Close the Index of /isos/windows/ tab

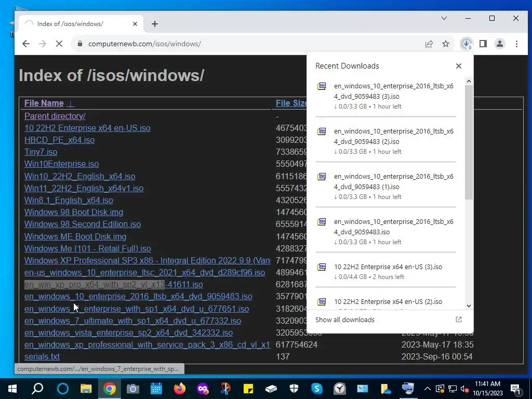coord(135,24)
